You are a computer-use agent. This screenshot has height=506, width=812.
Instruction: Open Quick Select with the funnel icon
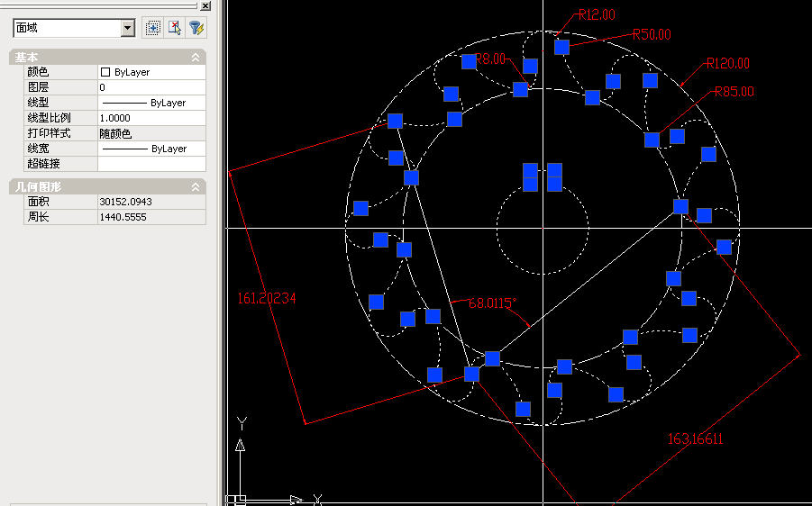point(196,28)
